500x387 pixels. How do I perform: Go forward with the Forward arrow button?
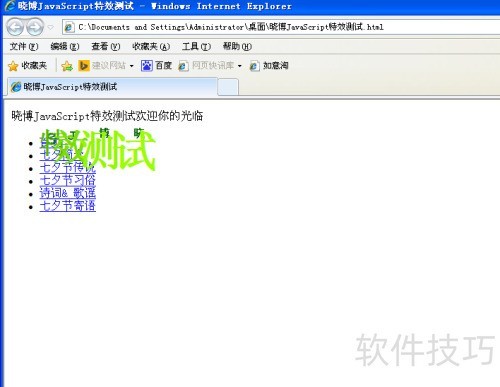pos(35,27)
